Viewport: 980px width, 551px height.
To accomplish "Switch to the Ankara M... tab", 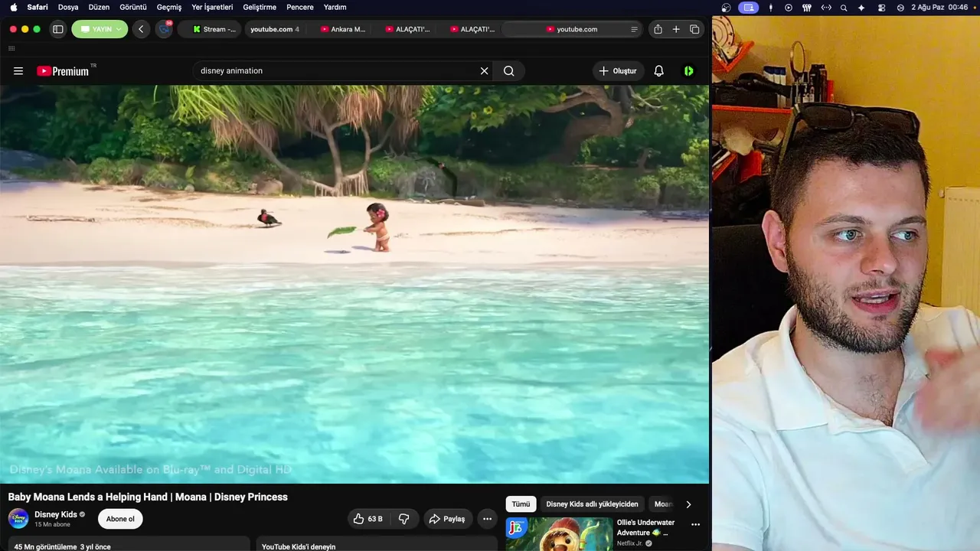I will [343, 29].
